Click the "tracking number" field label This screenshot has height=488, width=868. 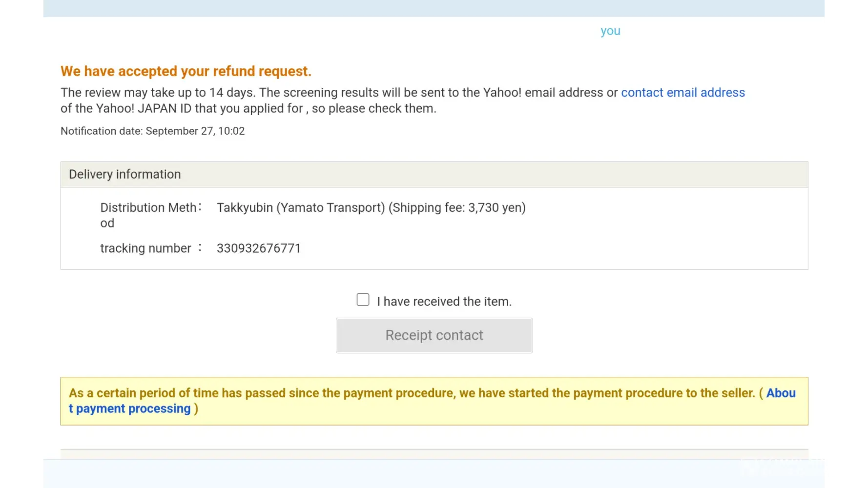click(x=145, y=248)
